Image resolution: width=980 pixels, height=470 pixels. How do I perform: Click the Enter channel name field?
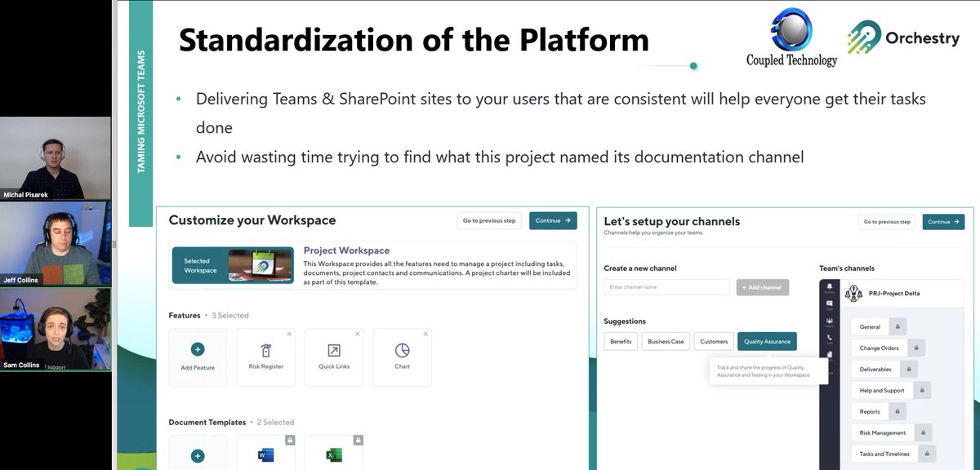click(666, 287)
